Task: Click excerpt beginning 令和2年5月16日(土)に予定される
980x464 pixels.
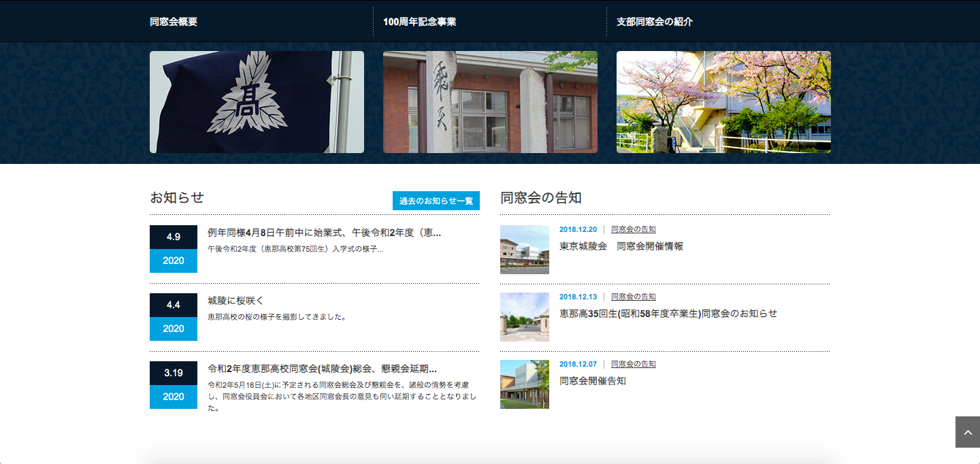Action: [343, 397]
